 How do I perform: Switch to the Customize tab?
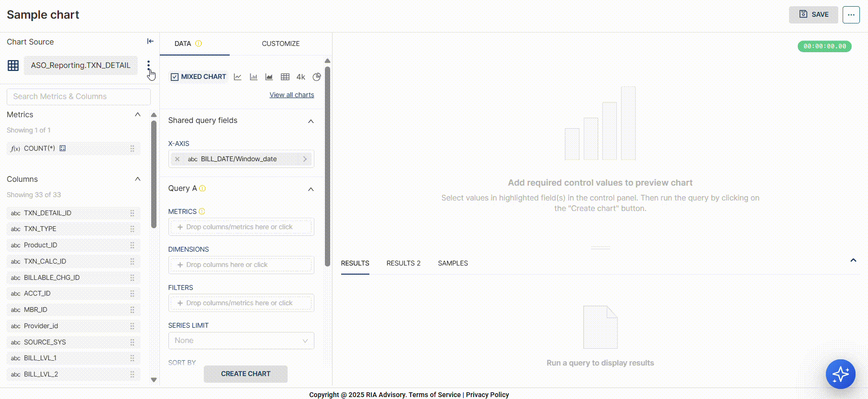coord(280,44)
